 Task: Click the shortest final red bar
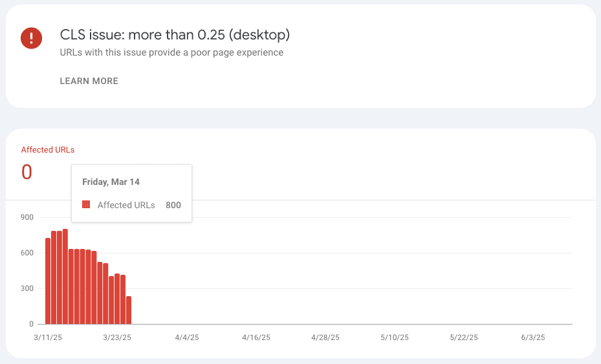tap(129, 310)
